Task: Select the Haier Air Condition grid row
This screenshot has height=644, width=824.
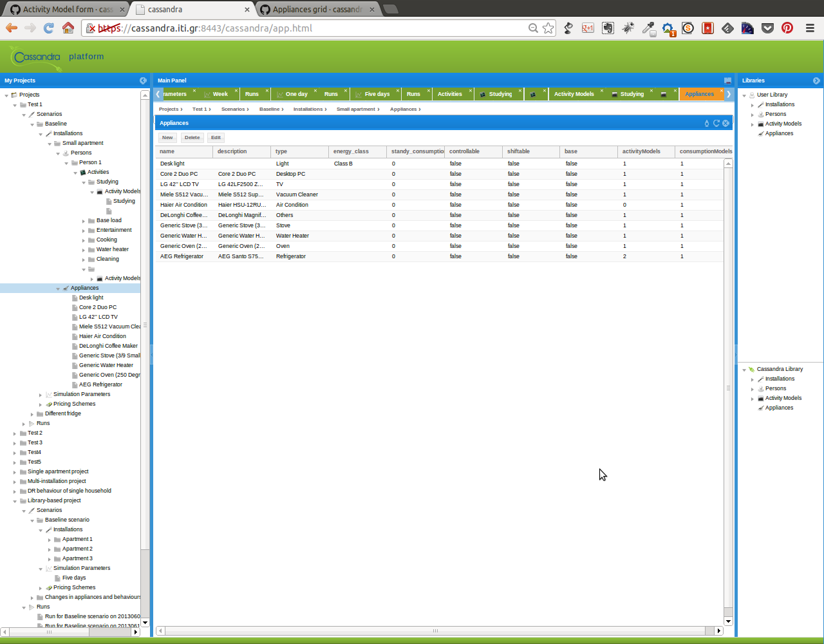Action: tap(439, 205)
